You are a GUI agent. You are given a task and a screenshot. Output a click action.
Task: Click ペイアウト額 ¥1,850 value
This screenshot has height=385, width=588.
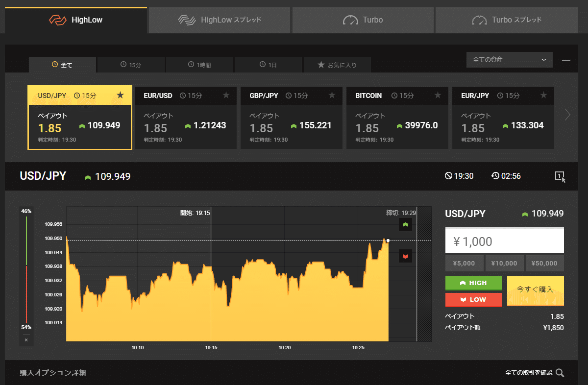(554, 327)
